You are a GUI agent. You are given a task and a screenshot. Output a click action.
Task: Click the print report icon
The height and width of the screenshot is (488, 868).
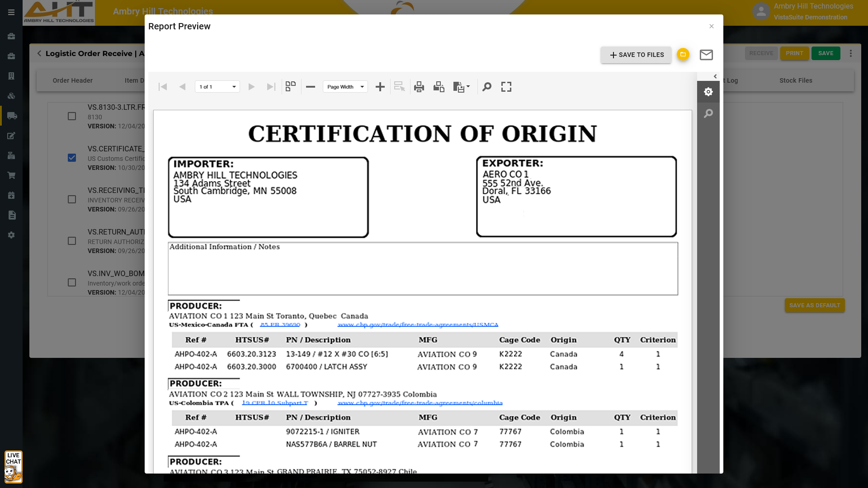point(419,87)
